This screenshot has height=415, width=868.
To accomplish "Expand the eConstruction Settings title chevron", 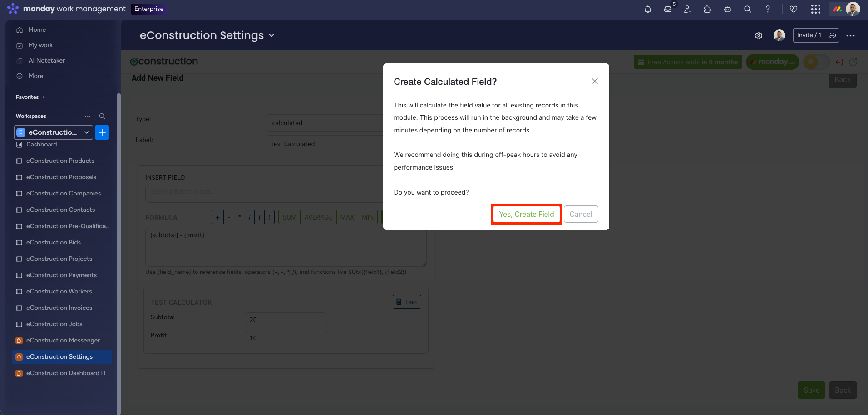I will tap(272, 35).
